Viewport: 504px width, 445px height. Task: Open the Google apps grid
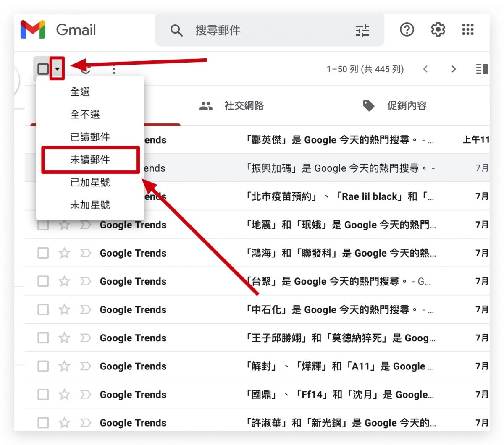point(467,29)
